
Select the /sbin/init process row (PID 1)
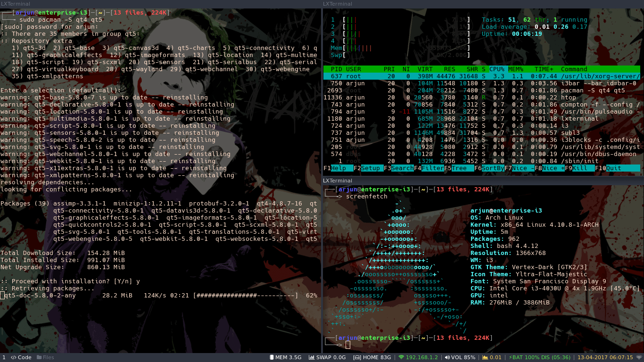point(482,161)
